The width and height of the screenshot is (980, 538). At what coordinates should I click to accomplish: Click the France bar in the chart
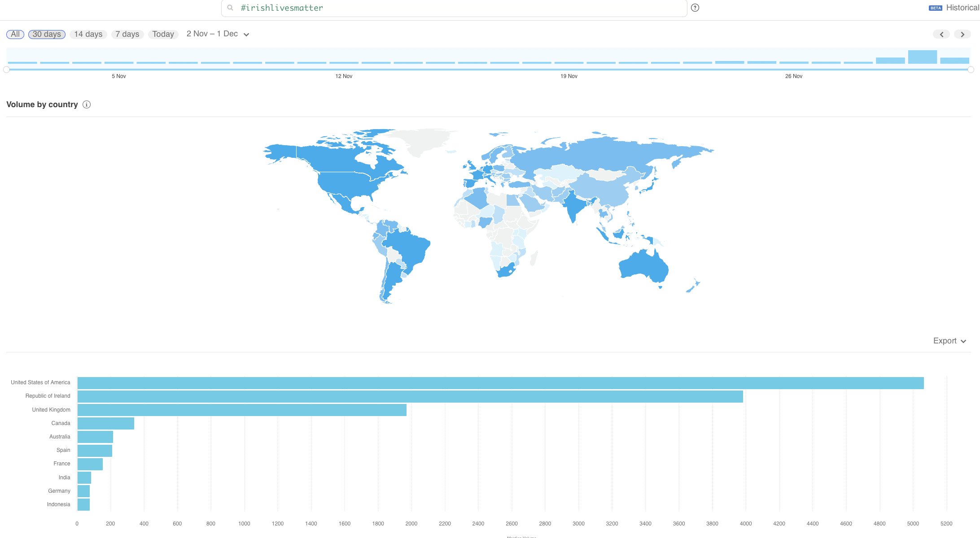[90, 464]
